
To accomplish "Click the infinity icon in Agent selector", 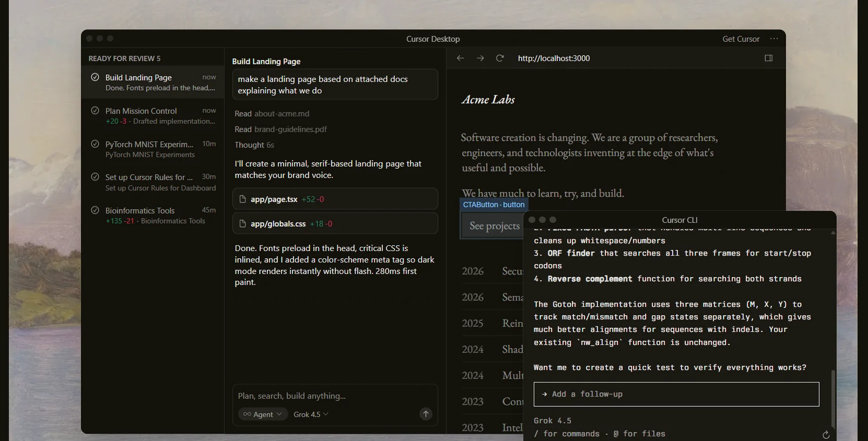I will coord(247,414).
